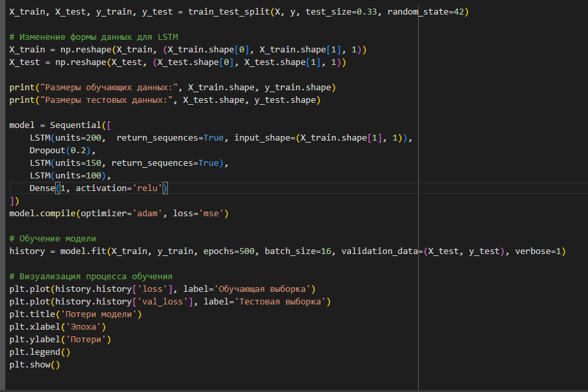The width and height of the screenshot is (588, 392).
Task: Click input_shape argument in first LSTM
Action: 321,138
